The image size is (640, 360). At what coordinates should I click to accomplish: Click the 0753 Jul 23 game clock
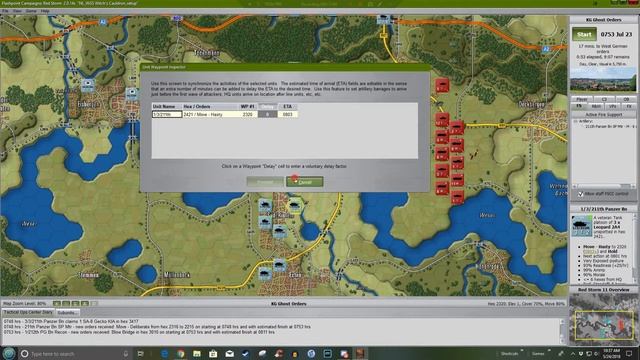coord(616,34)
